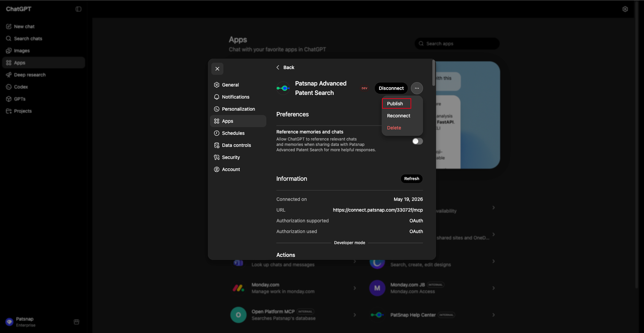
Task: Select Apps tab in settings dialog
Action: point(238,121)
